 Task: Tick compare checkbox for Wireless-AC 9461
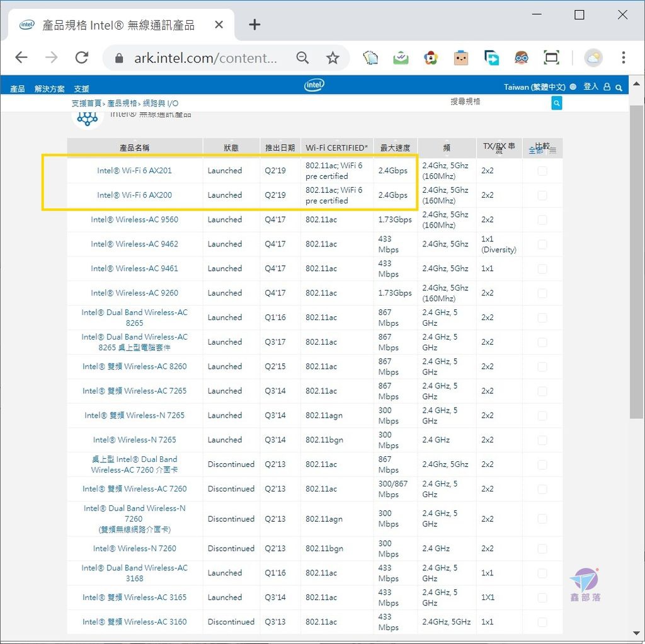coord(542,268)
